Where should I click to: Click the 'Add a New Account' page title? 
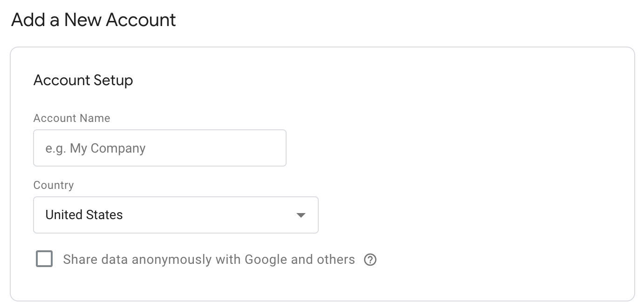(94, 20)
